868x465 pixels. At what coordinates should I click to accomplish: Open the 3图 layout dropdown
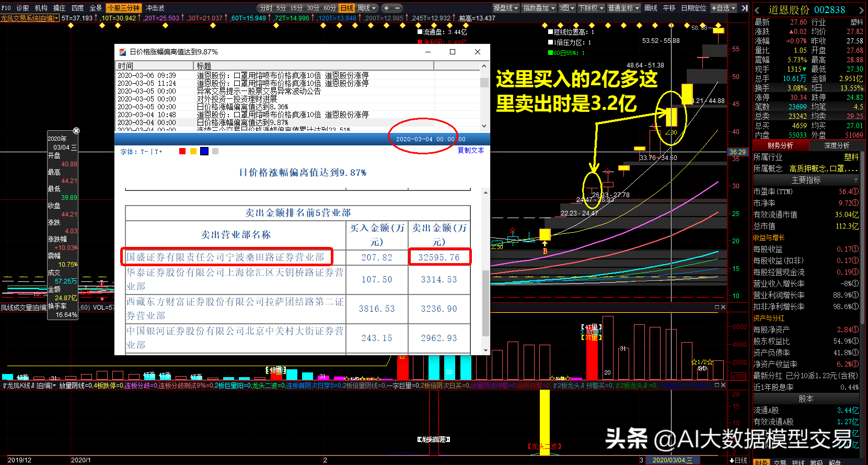click(566, 8)
